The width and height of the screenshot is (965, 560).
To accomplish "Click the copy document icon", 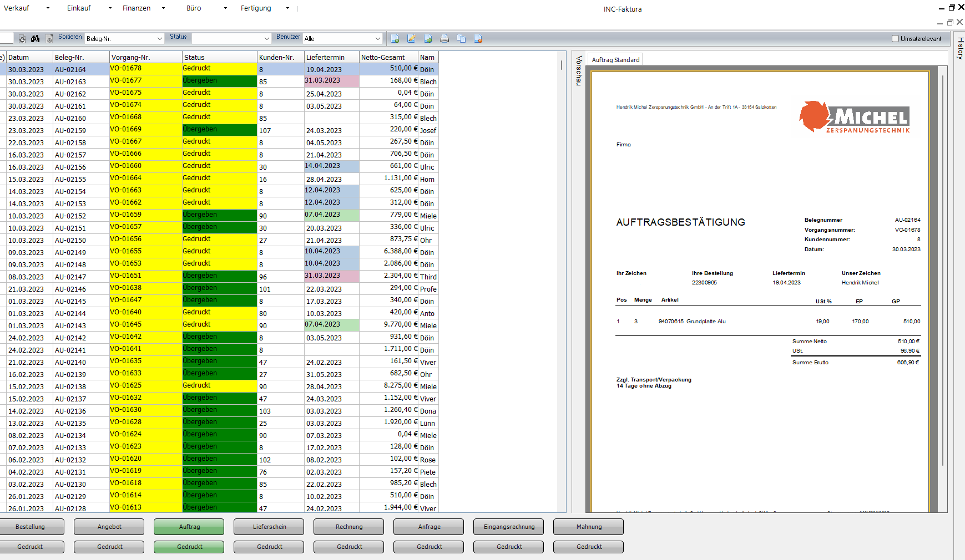I will pyautogui.click(x=461, y=39).
